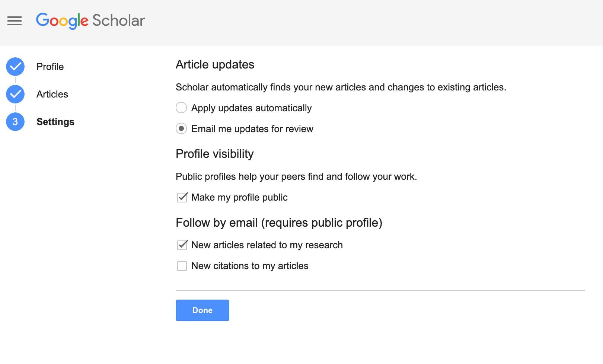Viewport: 603px width, 364px height.
Task: Click the colorful Google wordmark in header
Action: [x=62, y=21]
